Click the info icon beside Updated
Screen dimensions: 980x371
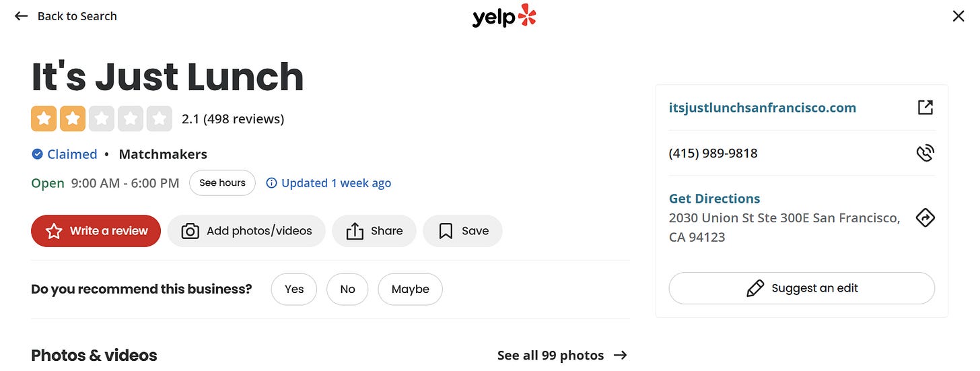(x=271, y=183)
